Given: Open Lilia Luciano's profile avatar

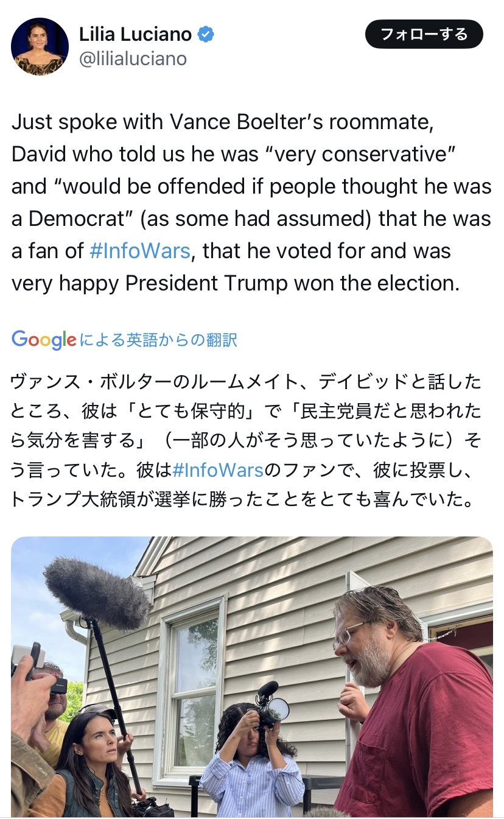Looking at the screenshot, I should [40, 46].
